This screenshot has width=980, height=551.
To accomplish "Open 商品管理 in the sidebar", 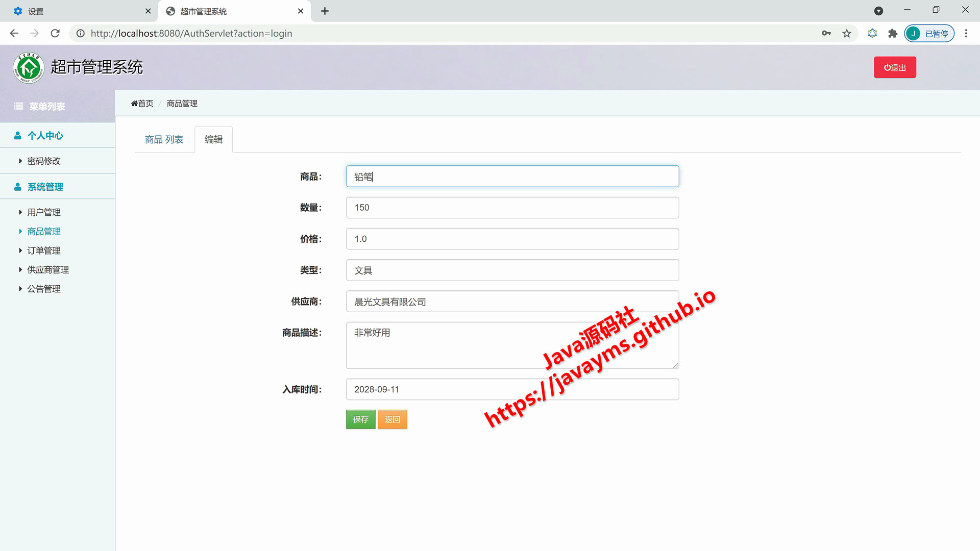I will 44,231.
